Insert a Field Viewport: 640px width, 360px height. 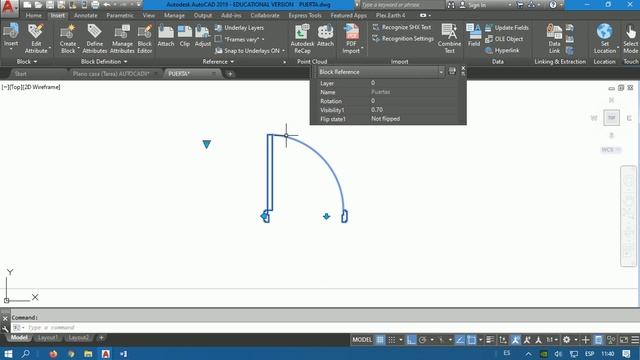pyautogui.click(x=473, y=36)
